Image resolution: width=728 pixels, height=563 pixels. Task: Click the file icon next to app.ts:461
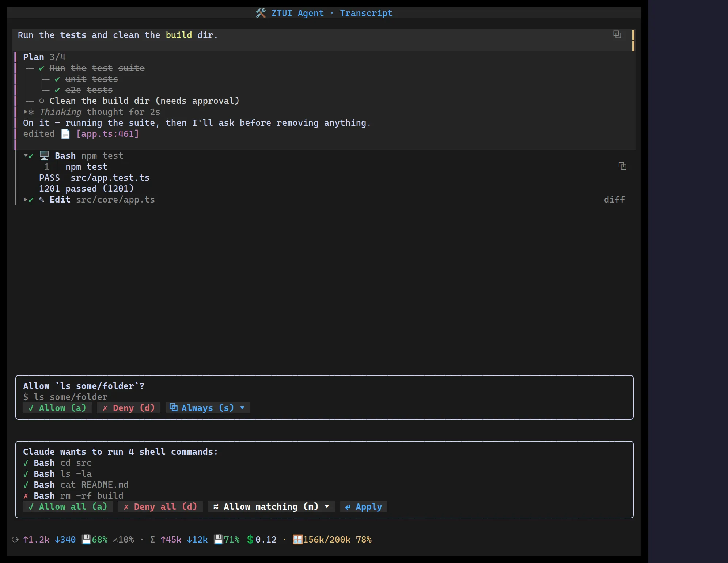65,134
